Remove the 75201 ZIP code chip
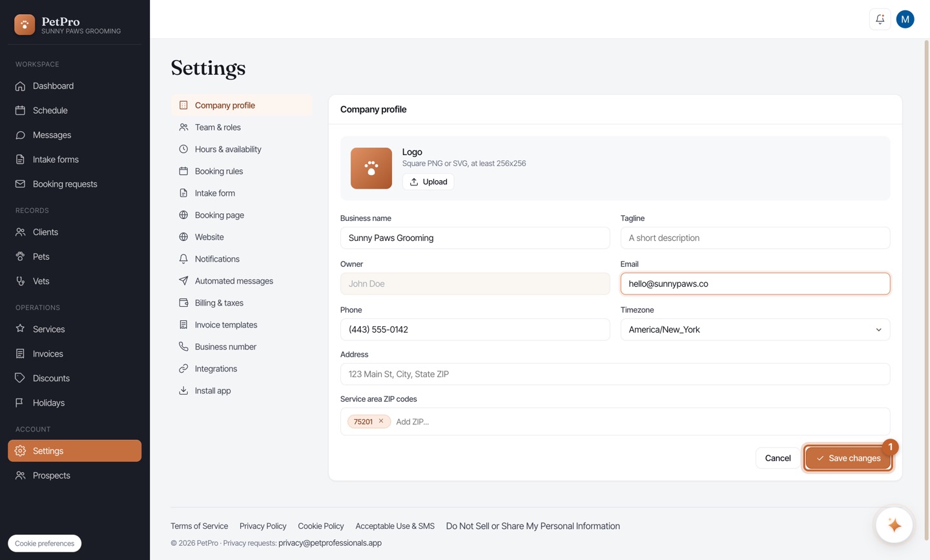 coord(381,421)
